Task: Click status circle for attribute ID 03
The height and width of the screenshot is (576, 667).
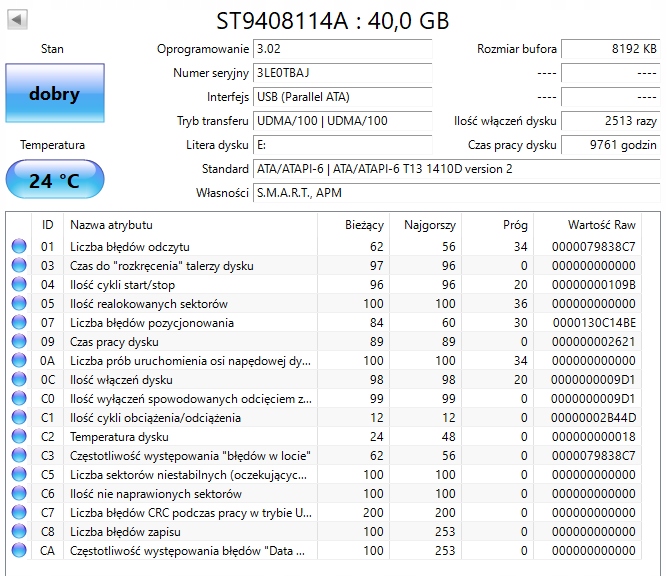Action: (x=19, y=265)
